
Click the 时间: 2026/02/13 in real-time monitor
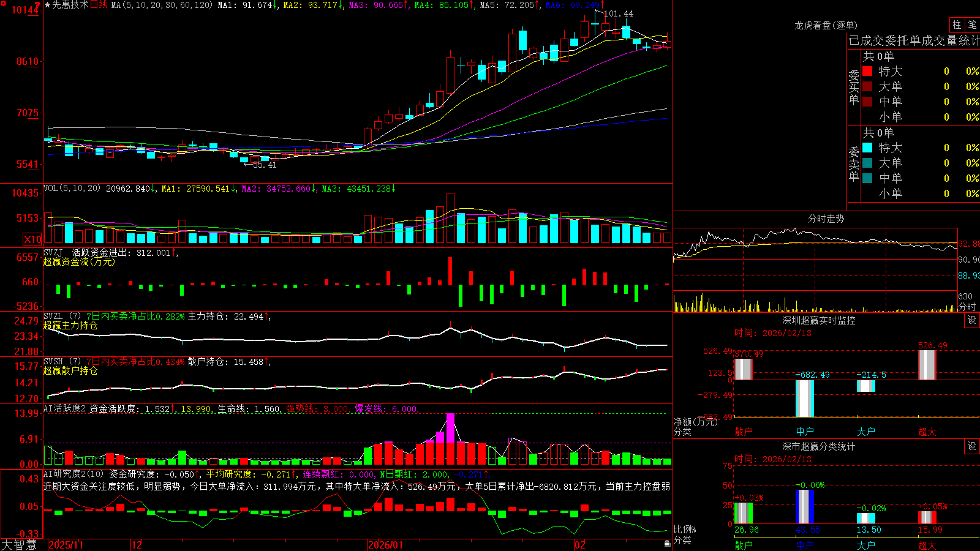tap(772, 333)
